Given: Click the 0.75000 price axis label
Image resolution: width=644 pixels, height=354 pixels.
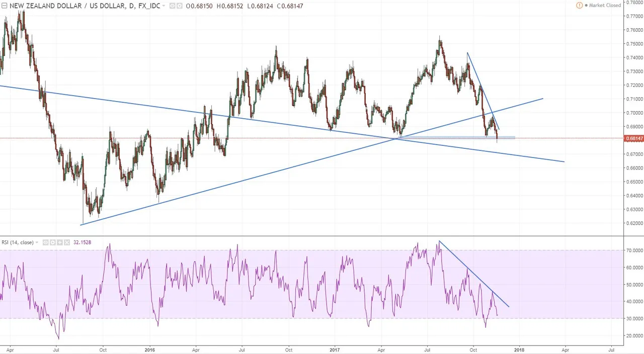Looking at the screenshot, I should (x=634, y=44).
